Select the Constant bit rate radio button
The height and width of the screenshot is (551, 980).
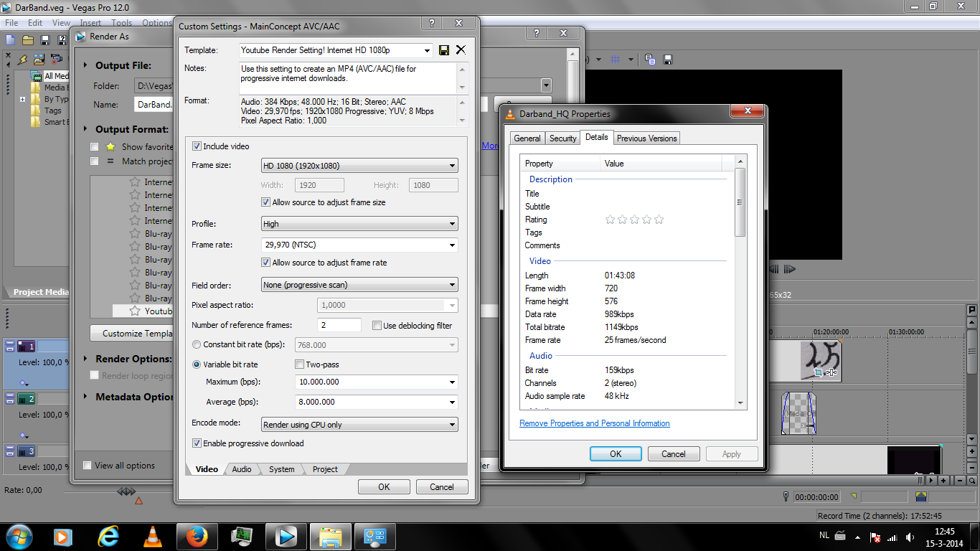click(197, 345)
